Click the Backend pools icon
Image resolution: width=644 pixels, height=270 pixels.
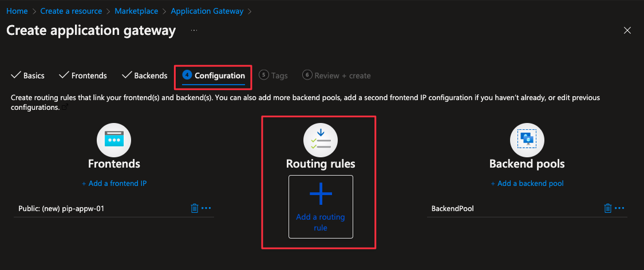point(527,140)
